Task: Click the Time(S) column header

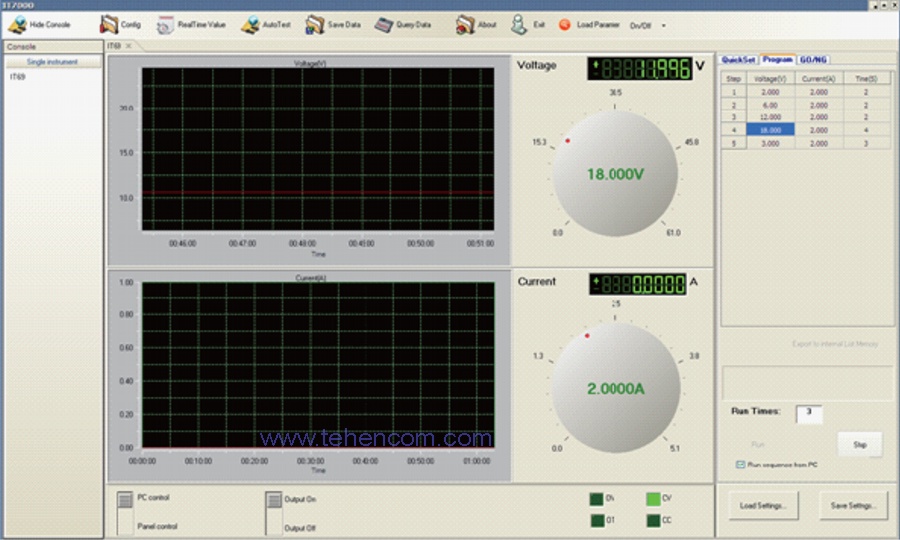Action: click(x=866, y=79)
